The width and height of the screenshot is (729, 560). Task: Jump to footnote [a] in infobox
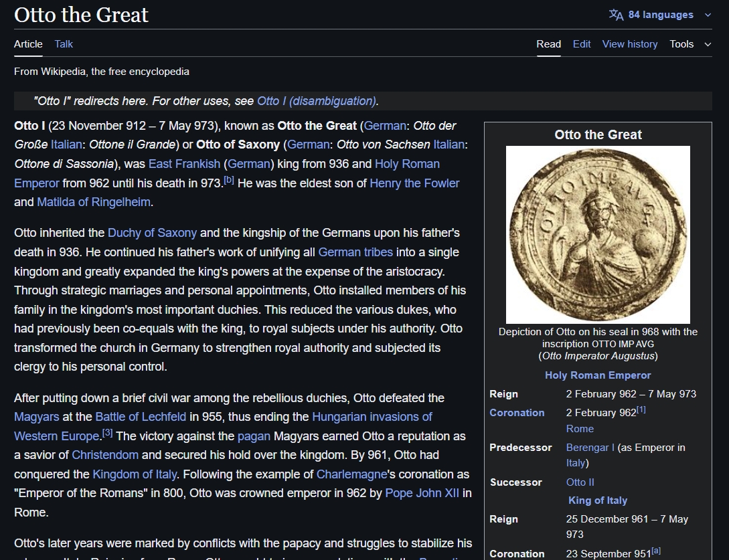pos(656,551)
